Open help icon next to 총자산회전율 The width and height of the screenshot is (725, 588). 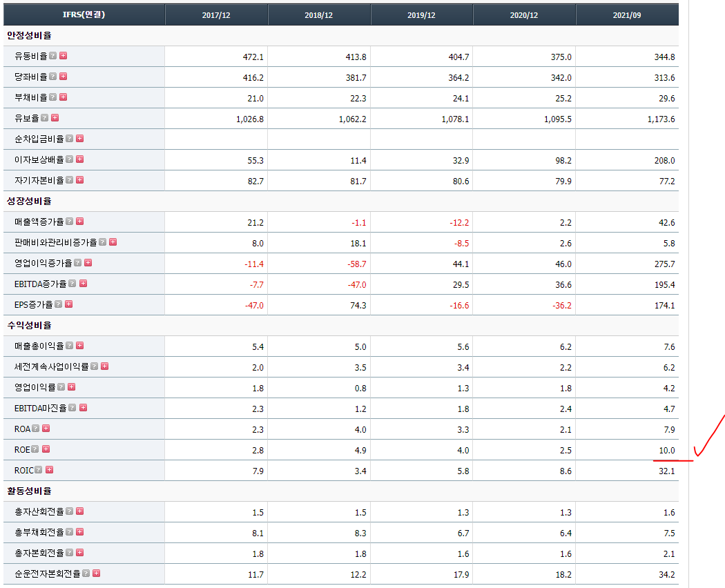coord(69,511)
